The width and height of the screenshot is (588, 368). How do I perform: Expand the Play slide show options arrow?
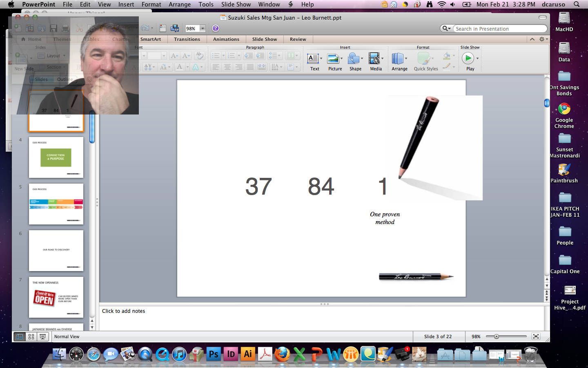tap(477, 58)
